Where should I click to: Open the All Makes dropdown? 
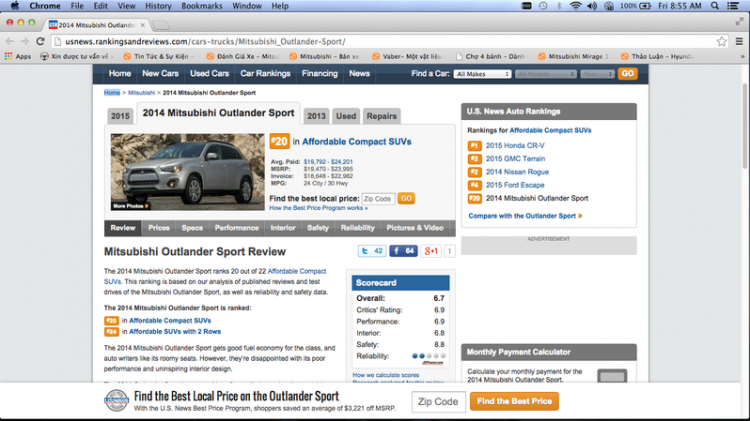pos(482,74)
